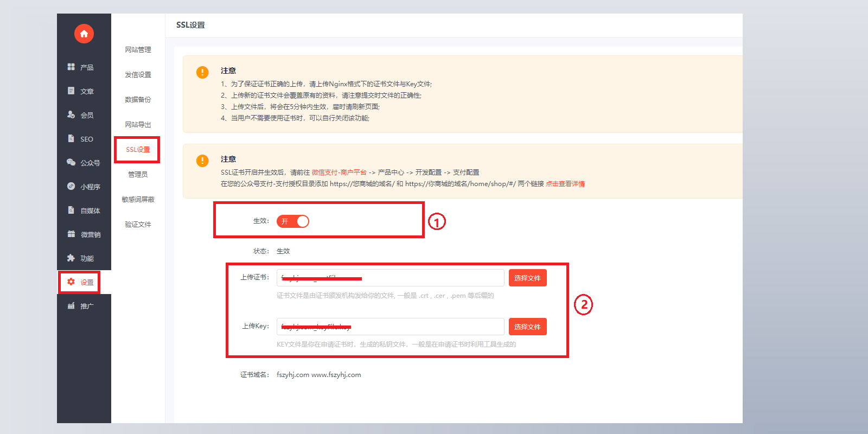Click the 证书文件 hint text under 上传证书
The height and width of the screenshot is (434, 868).
click(385, 296)
